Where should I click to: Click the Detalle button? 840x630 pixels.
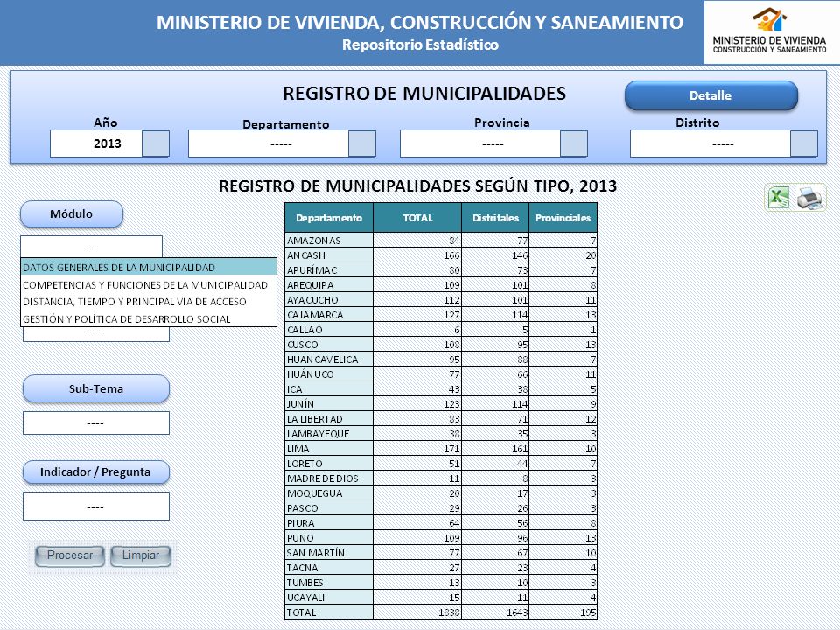[710, 95]
